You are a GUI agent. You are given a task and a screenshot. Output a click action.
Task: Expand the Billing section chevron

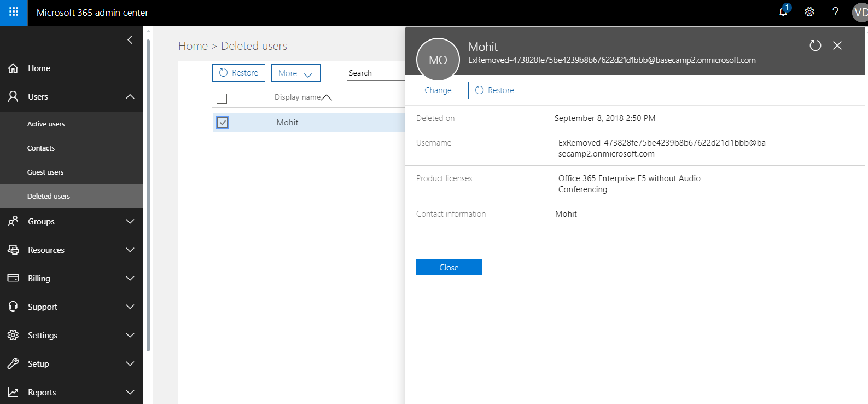click(130, 279)
